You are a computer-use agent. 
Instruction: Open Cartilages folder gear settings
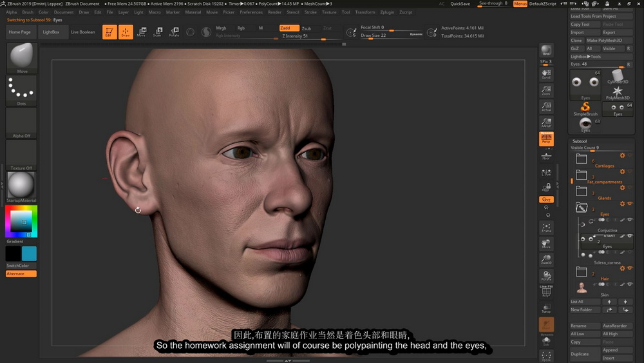click(x=622, y=155)
